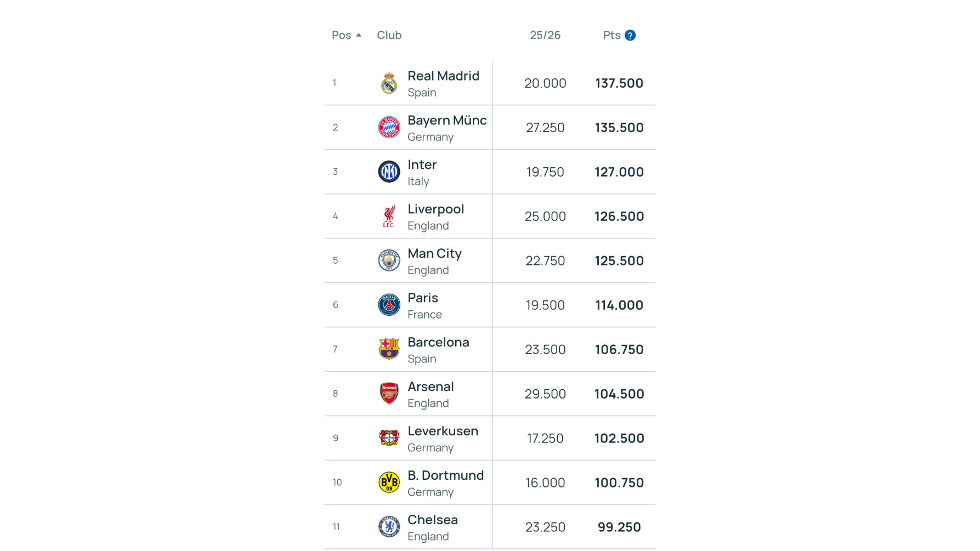The image size is (980, 551).
Task: Open the Leverkusen club name link
Action: click(443, 431)
